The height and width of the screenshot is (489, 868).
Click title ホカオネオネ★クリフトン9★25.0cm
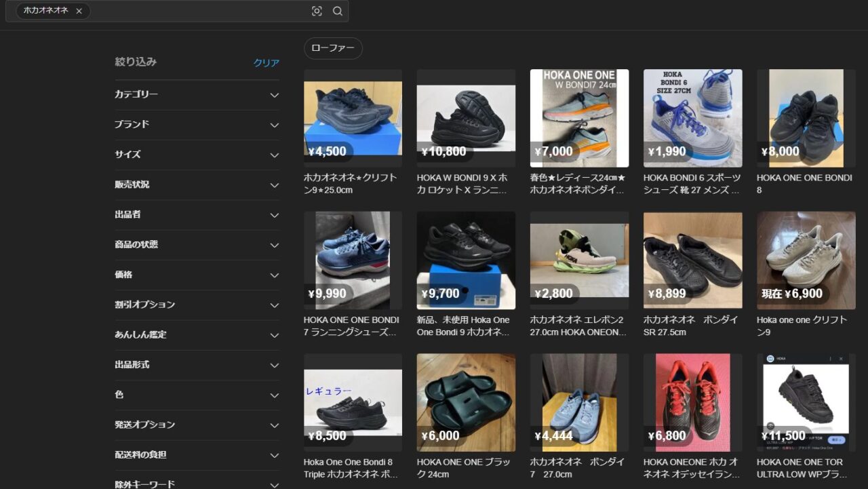[x=351, y=184]
